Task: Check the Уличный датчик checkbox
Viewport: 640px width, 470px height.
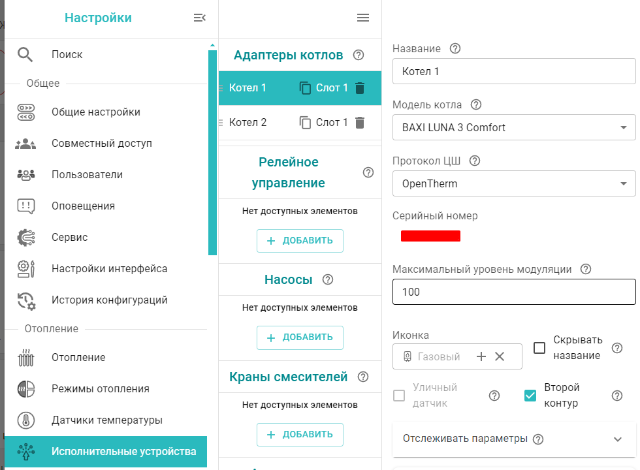Action: pos(400,395)
